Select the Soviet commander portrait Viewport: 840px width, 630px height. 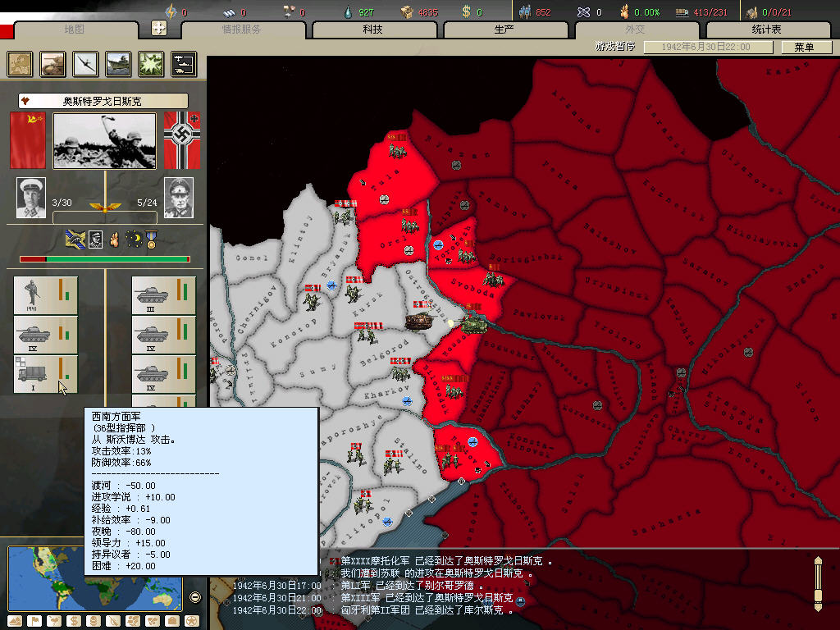pyautogui.click(x=31, y=198)
